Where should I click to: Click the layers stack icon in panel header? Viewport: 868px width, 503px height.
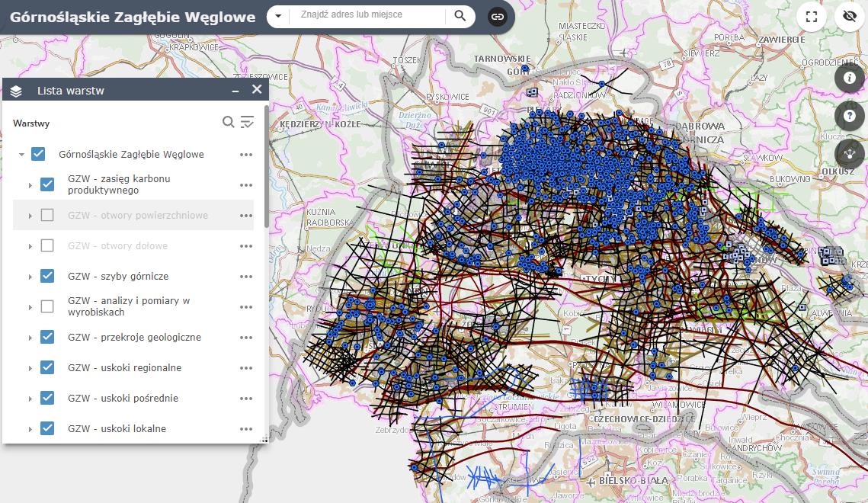(16, 91)
